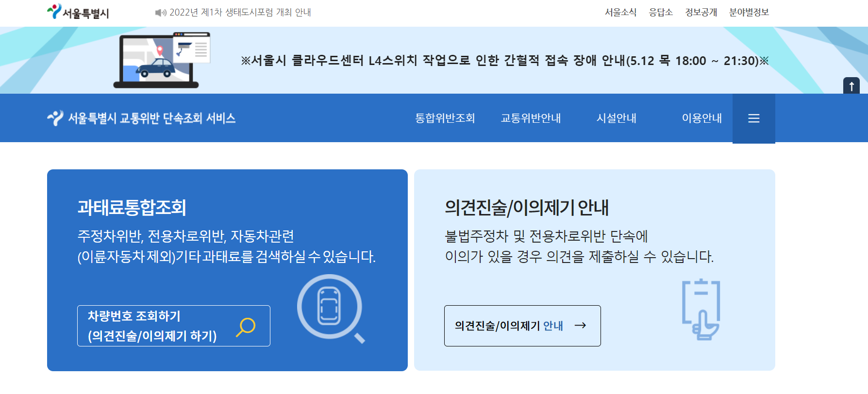Open the 2022년 제1차 생태도시포럼 개최 안내 notice
Viewport: 868px width, 394px height.
click(x=240, y=12)
